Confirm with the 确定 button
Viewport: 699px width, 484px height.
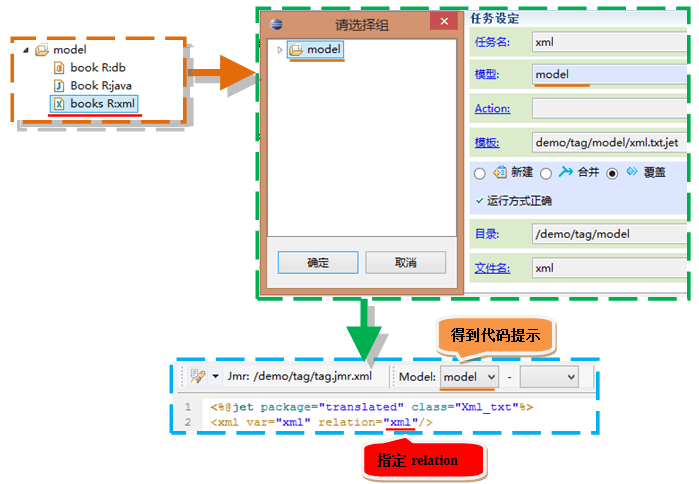[318, 263]
